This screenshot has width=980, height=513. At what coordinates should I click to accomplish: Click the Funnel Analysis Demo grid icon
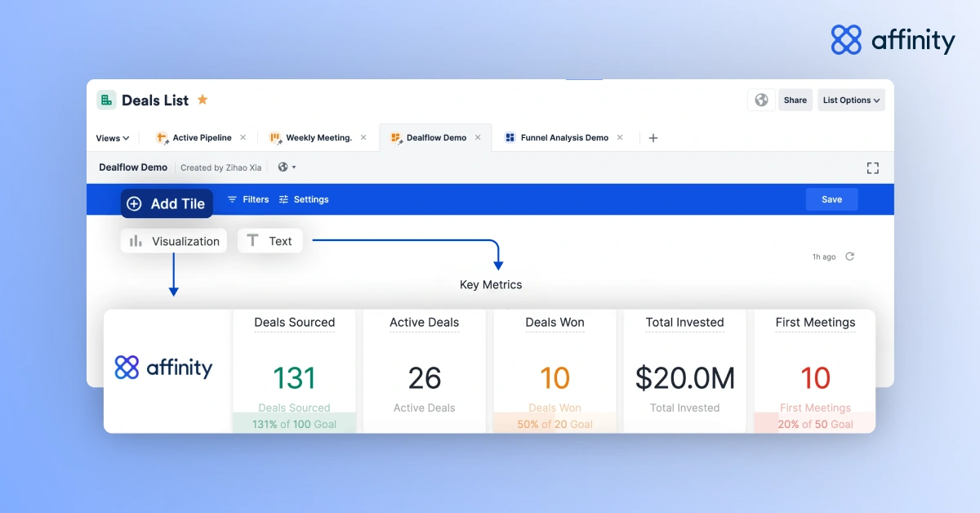point(510,138)
